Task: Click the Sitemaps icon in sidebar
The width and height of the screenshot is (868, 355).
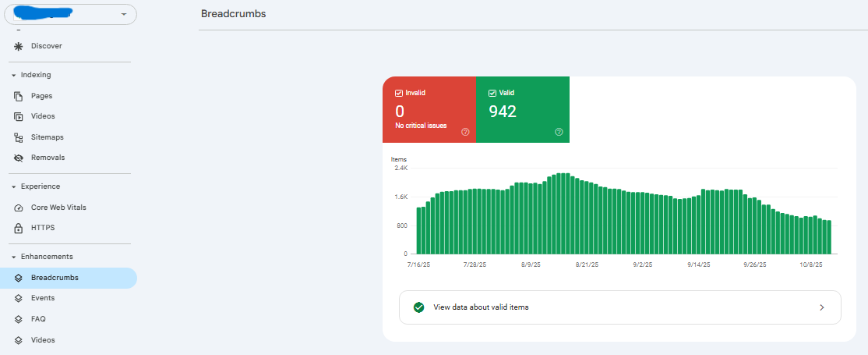Action: tap(18, 137)
